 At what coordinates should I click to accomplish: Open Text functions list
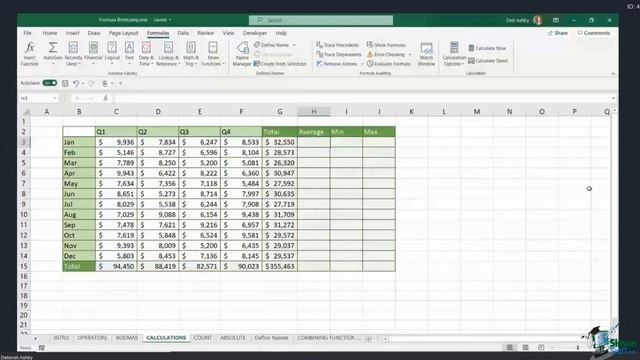click(x=129, y=53)
